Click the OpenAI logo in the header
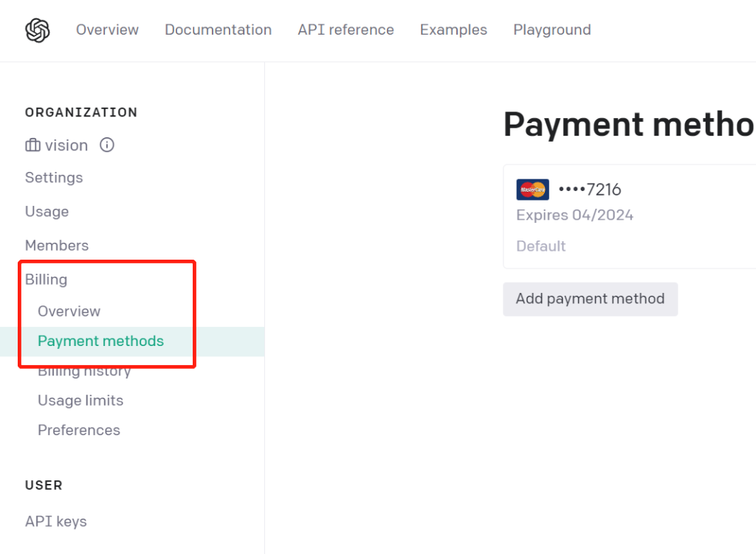This screenshot has width=756, height=554. [x=37, y=30]
